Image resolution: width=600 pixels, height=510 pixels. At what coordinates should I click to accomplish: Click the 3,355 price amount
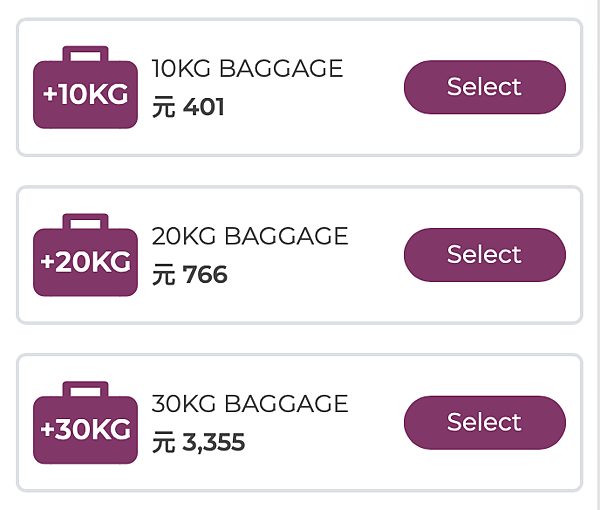tap(214, 442)
